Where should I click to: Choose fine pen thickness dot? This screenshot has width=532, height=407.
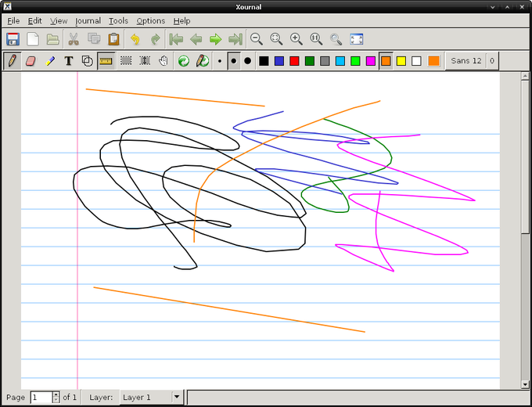tap(220, 61)
